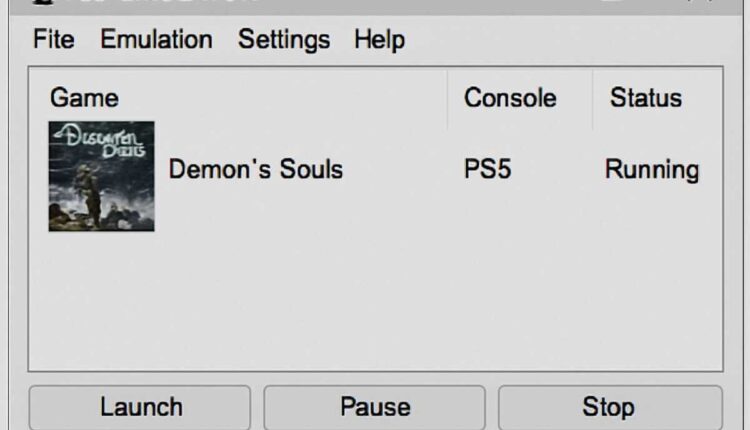
Task: Click the window title bar
Action: (300, 4)
